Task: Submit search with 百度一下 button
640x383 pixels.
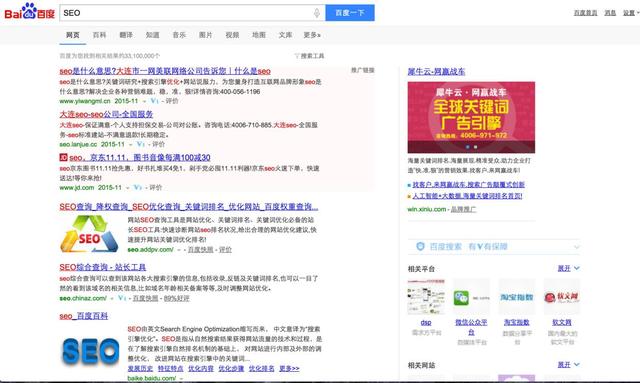Action: pyautogui.click(x=350, y=13)
